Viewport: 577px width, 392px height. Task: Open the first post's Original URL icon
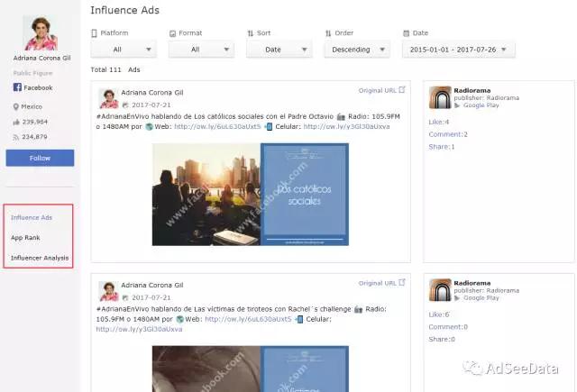(402, 90)
